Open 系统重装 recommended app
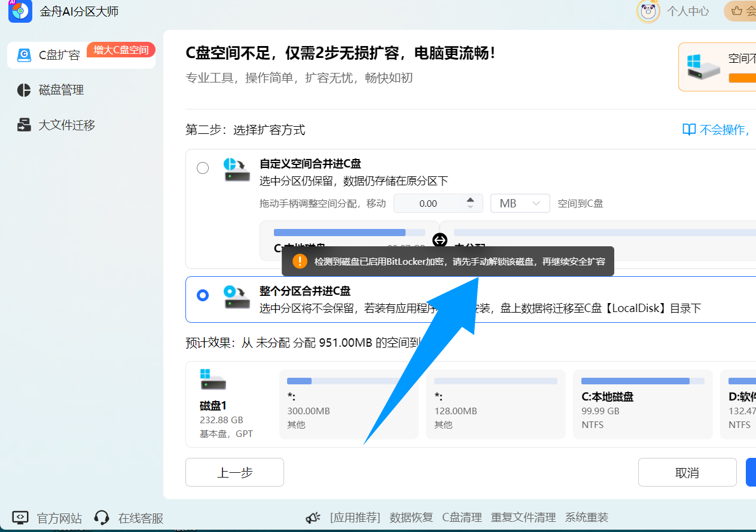Image resolution: width=756 pixels, height=532 pixels. click(587, 517)
